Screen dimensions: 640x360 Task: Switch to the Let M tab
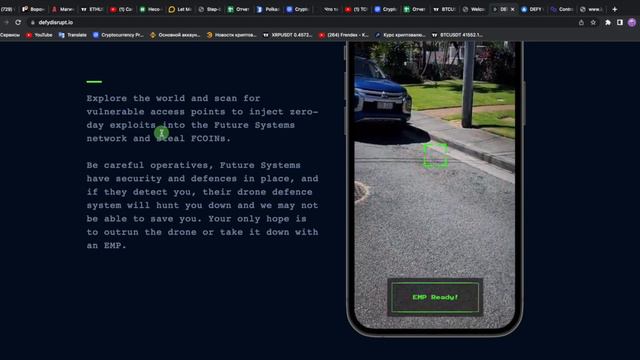click(180, 9)
